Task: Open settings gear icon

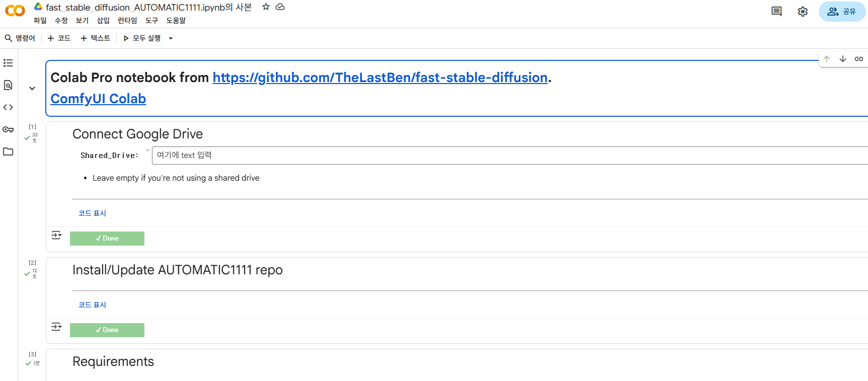Action: [803, 12]
